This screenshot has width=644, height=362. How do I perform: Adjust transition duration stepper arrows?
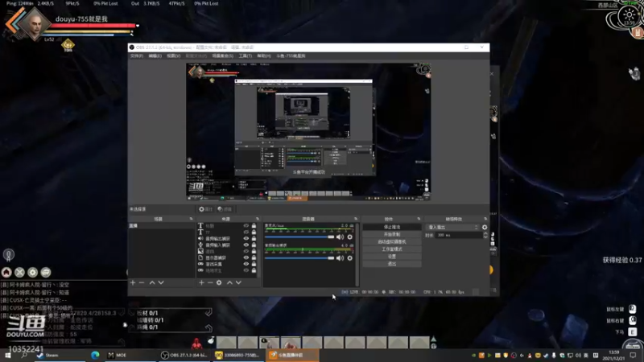(485, 235)
